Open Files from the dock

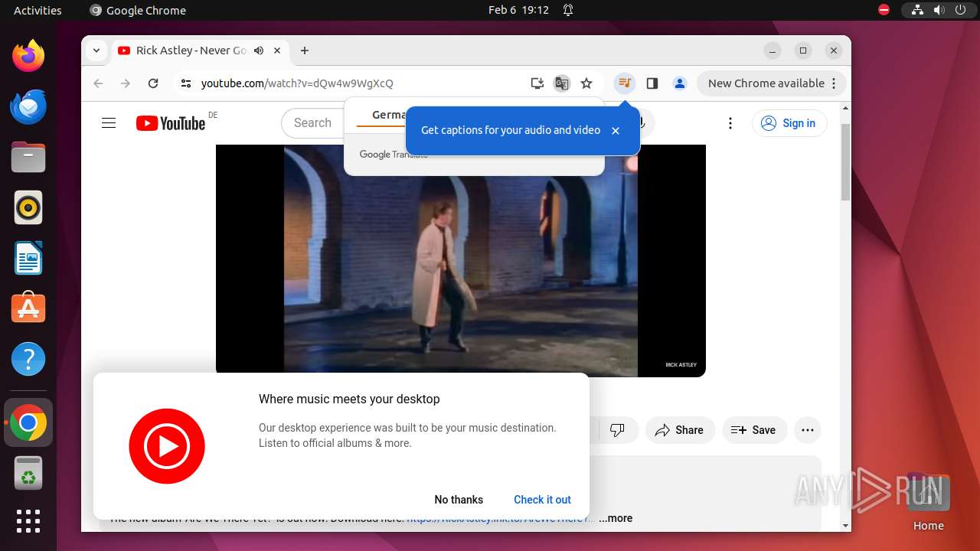[28, 157]
